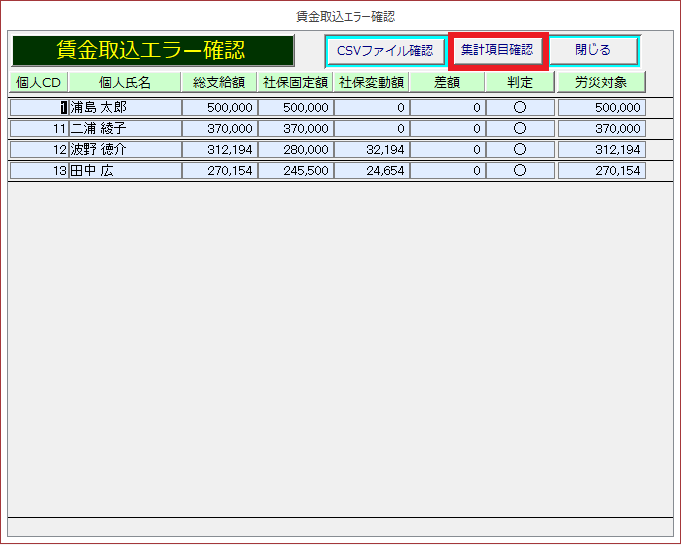681x545 pixels.
Task: Click the 個人氏名 column header
Action: 125,82
